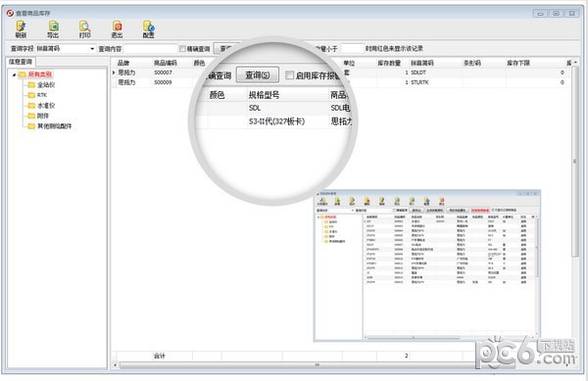Click the 水准仪 folder icon
Viewport: 588px width, 381px height.
pyautogui.click(x=31, y=106)
